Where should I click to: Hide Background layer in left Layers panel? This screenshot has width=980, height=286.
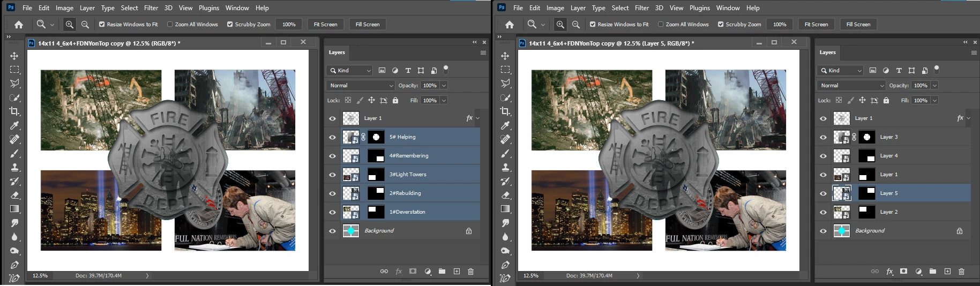click(332, 231)
